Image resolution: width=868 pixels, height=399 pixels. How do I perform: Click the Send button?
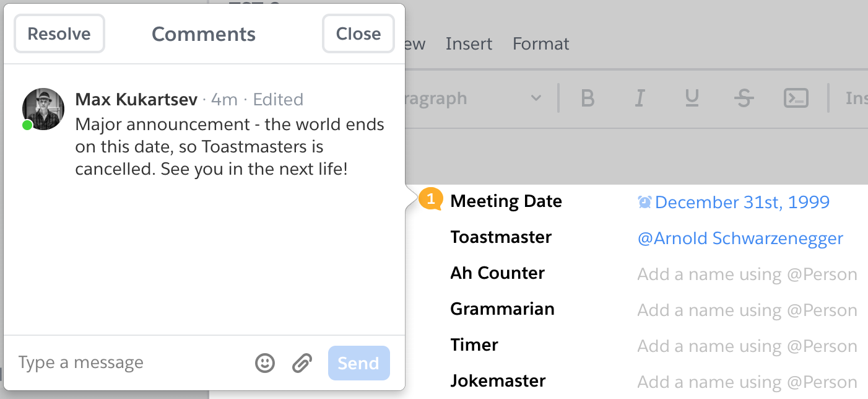pyautogui.click(x=359, y=363)
